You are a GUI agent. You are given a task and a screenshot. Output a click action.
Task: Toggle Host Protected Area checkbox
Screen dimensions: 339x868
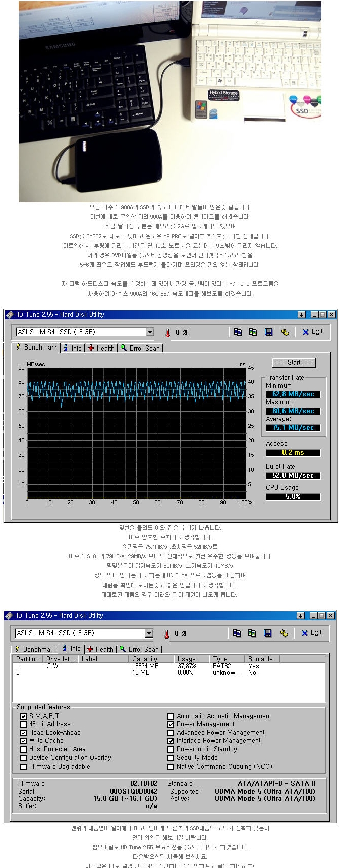click(x=24, y=749)
